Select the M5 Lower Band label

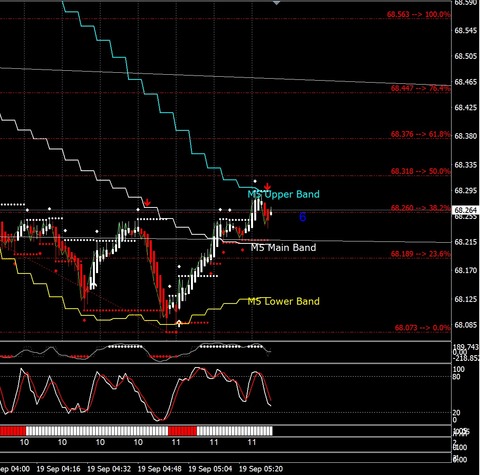point(283,301)
